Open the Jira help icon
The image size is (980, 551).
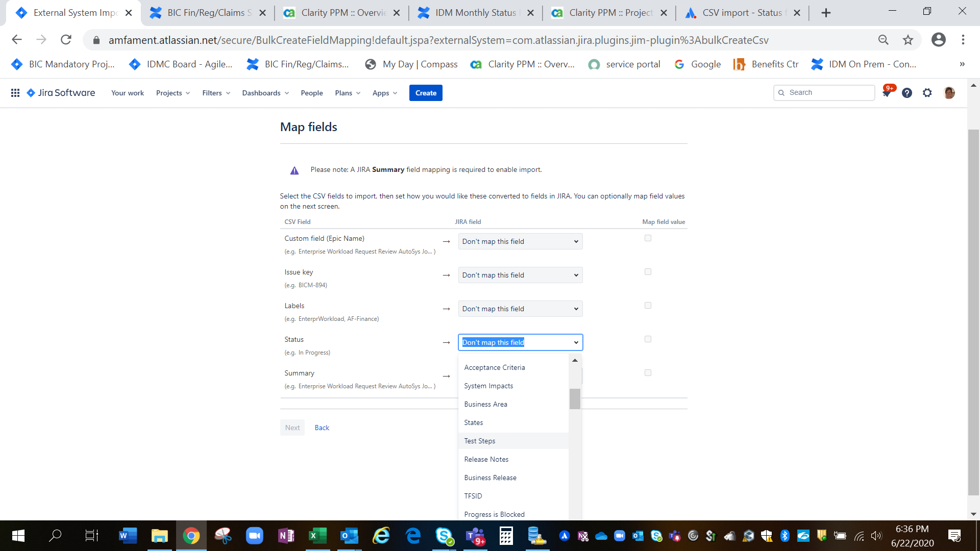click(x=907, y=92)
